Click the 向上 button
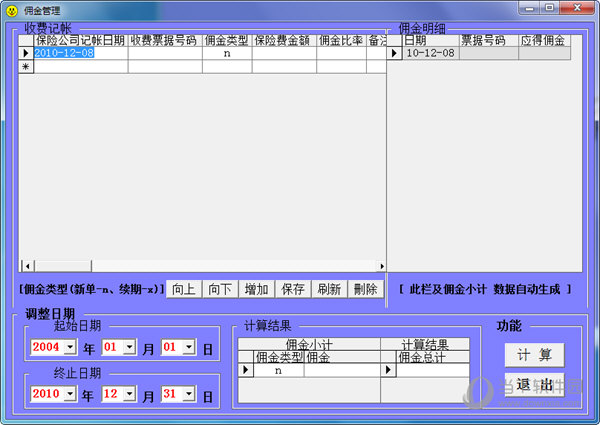600x425 pixels. tap(184, 289)
